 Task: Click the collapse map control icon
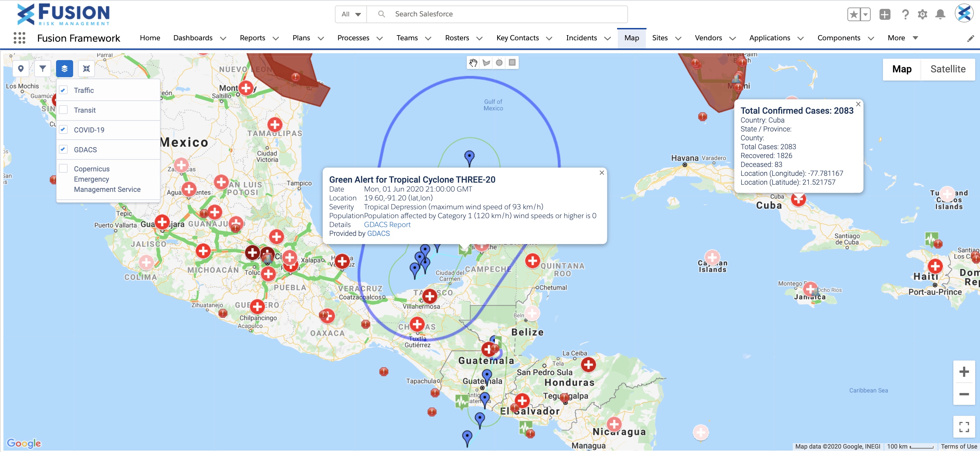(86, 69)
